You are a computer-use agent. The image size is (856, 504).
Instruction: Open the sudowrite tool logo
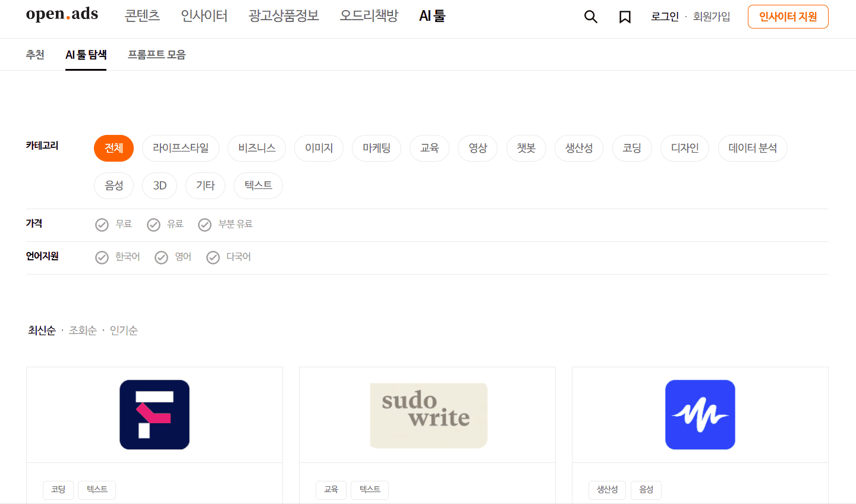point(429,415)
